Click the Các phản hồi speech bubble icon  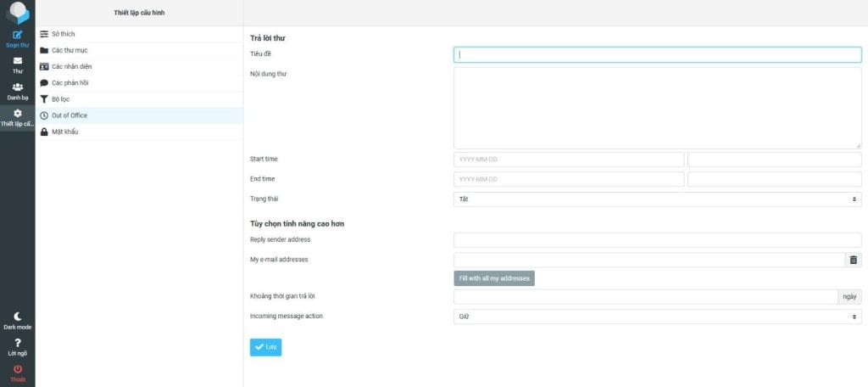pos(44,82)
